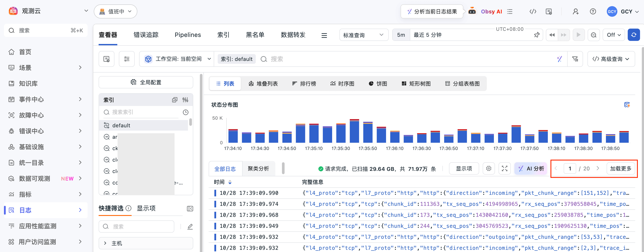The height and width of the screenshot is (252, 644).
Task: Open the code snippet icon in top bar
Action: pos(533,11)
